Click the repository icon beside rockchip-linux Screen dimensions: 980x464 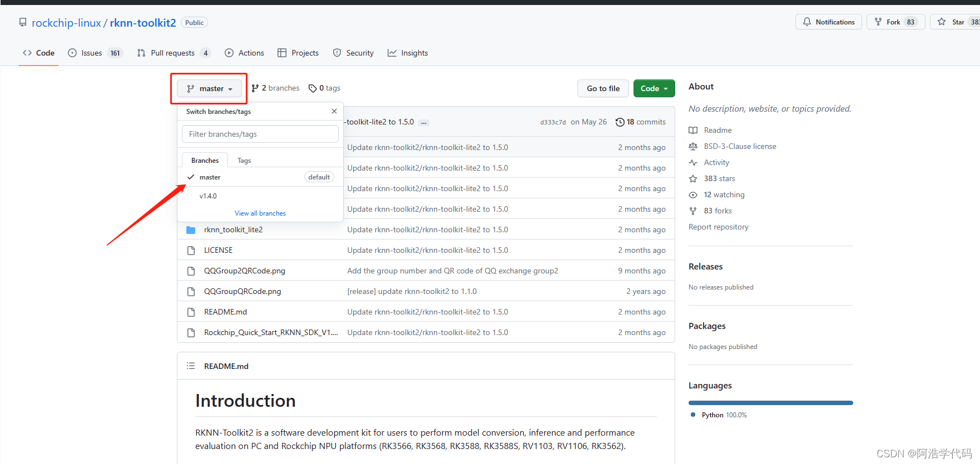click(23, 23)
